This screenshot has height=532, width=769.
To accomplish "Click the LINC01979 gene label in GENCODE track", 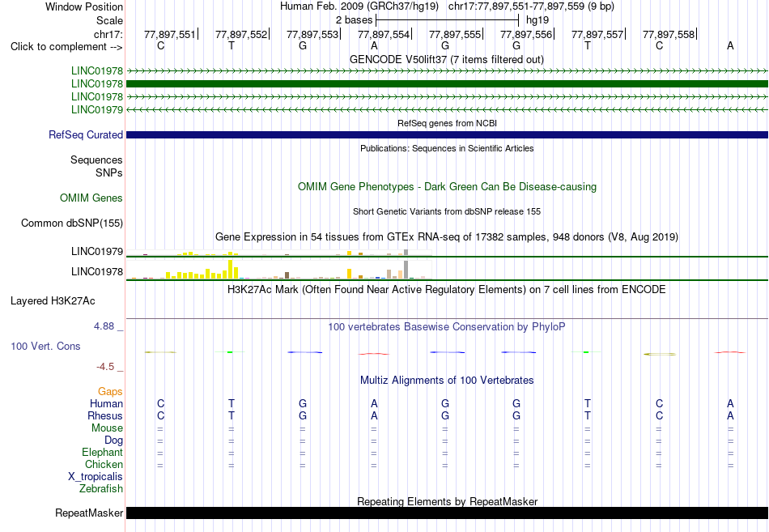I will (97, 109).
